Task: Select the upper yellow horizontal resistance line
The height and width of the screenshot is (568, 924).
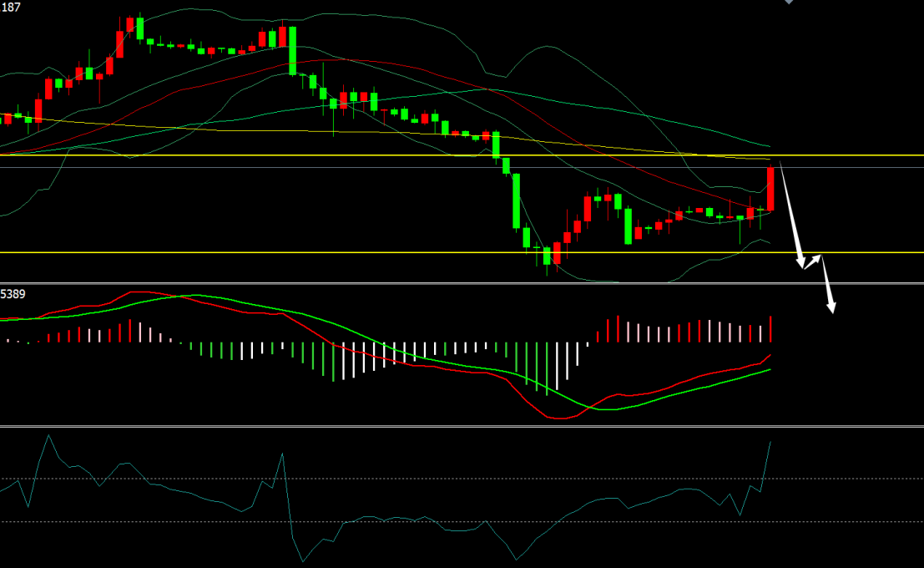Action: coord(462,155)
